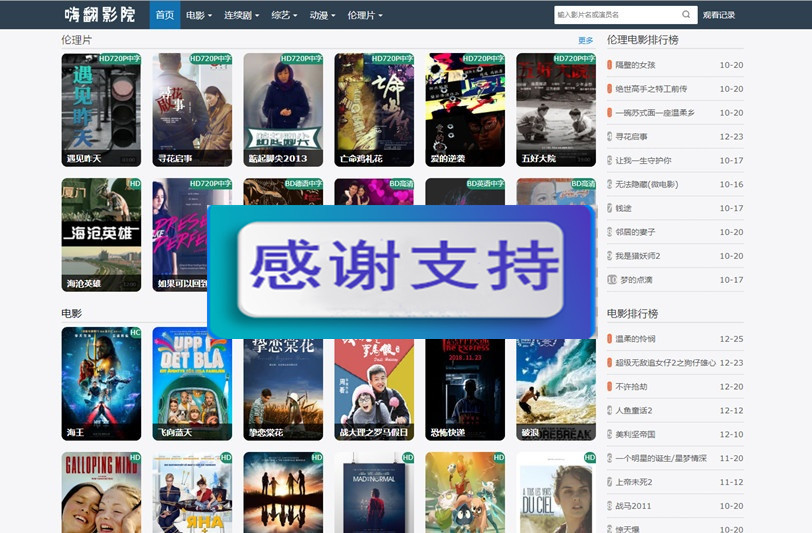Open the 恐怖快递 movie poster
This screenshot has height=533, width=812.
click(x=465, y=390)
